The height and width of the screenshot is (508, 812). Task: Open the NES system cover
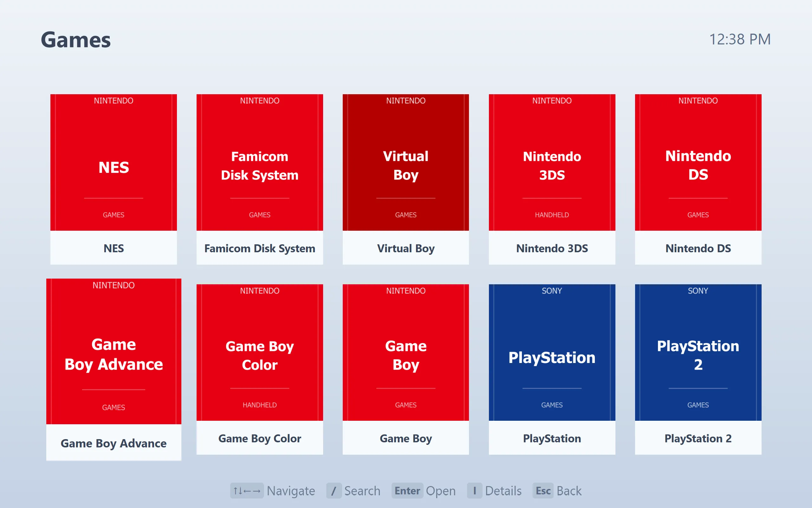pyautogui.click(x=114, y=162)
